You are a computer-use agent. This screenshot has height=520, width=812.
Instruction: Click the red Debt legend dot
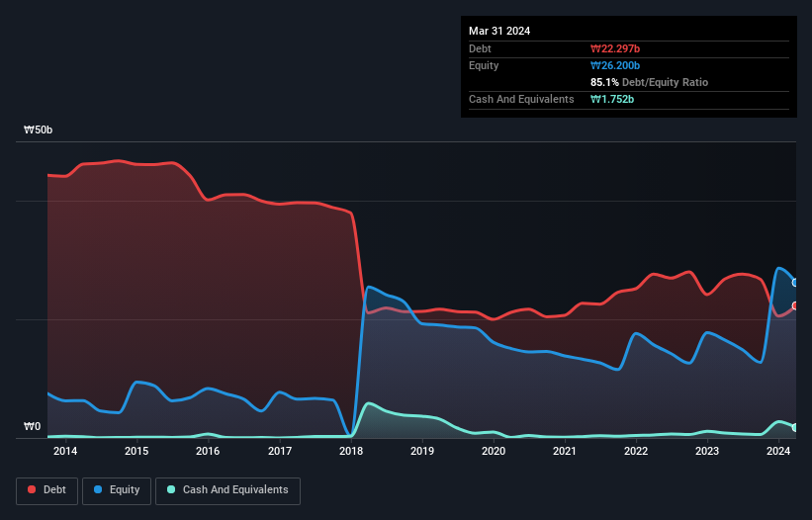(32, 489)
